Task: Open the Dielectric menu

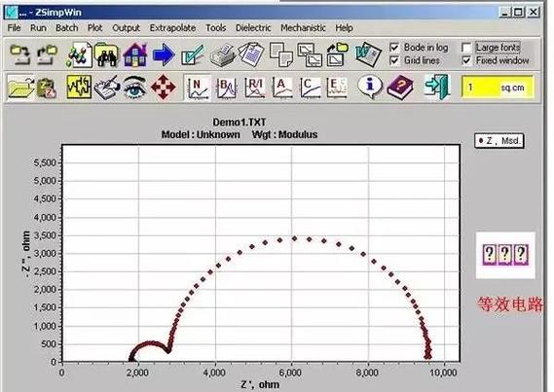Action: click(x=253, y=28)
